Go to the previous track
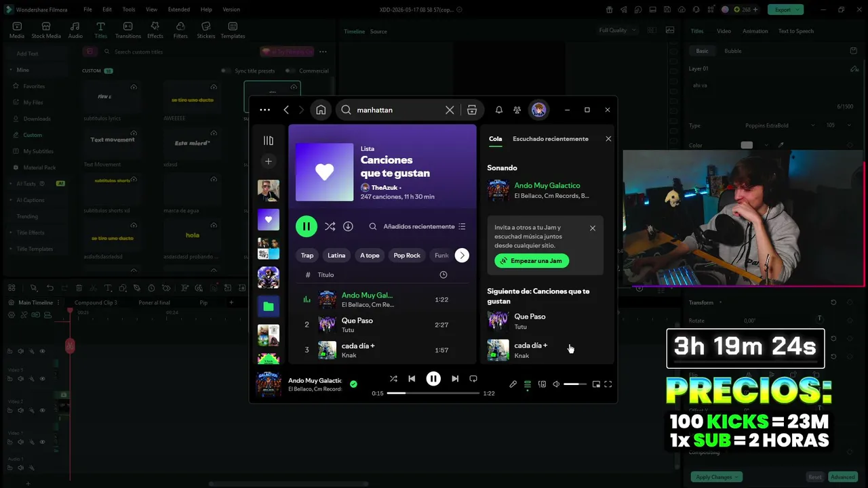Viewport: 868px width, 488px height. click(x=412, y=379)
